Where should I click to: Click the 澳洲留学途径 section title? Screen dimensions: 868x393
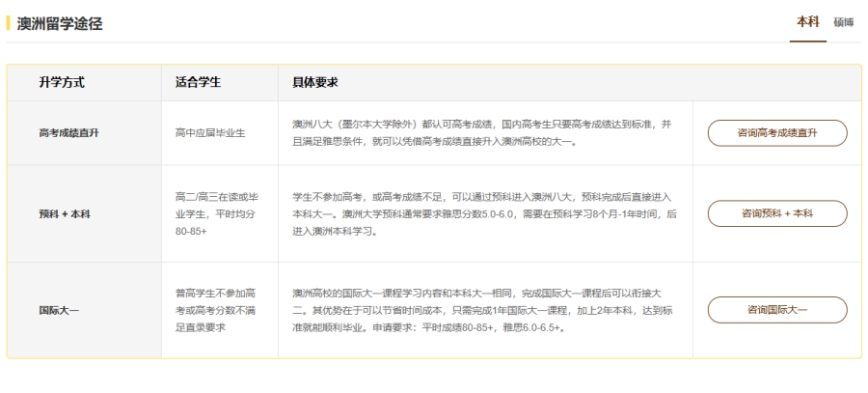point(60,23)
